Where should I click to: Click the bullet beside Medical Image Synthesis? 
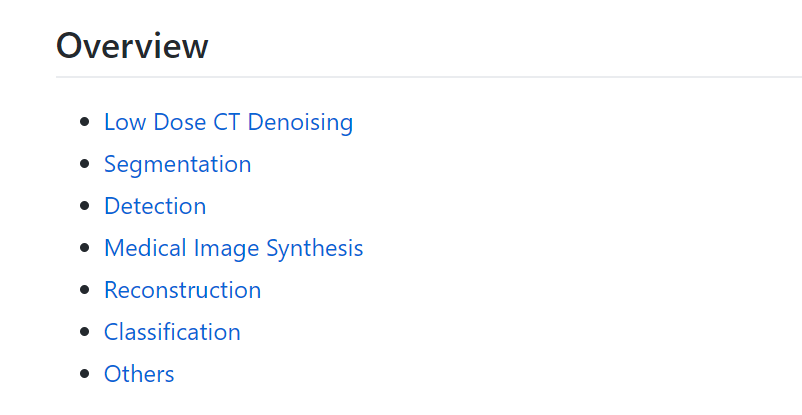tap(84, 249)
